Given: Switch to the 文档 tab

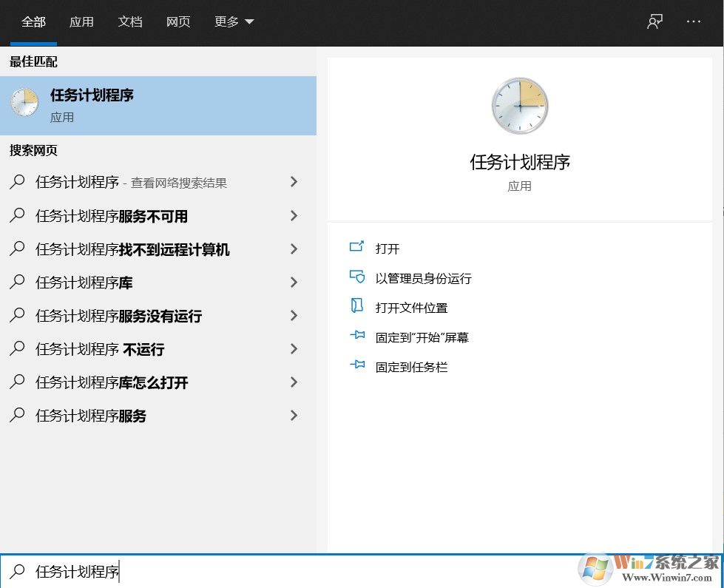Looking at the screenshot, I should point(130,22).
